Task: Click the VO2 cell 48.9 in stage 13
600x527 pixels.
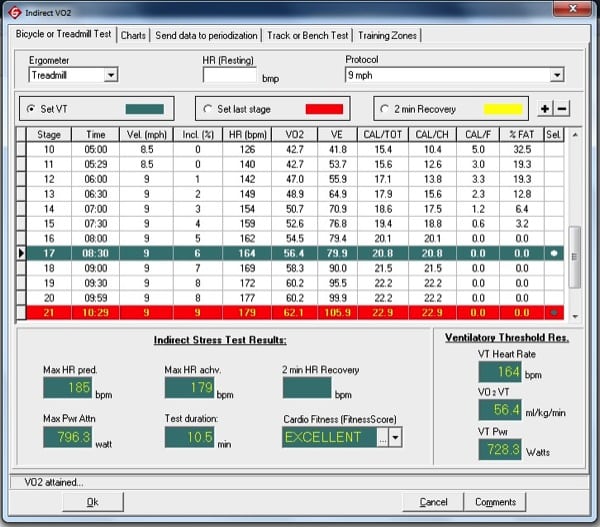Action: coord(294,194)
